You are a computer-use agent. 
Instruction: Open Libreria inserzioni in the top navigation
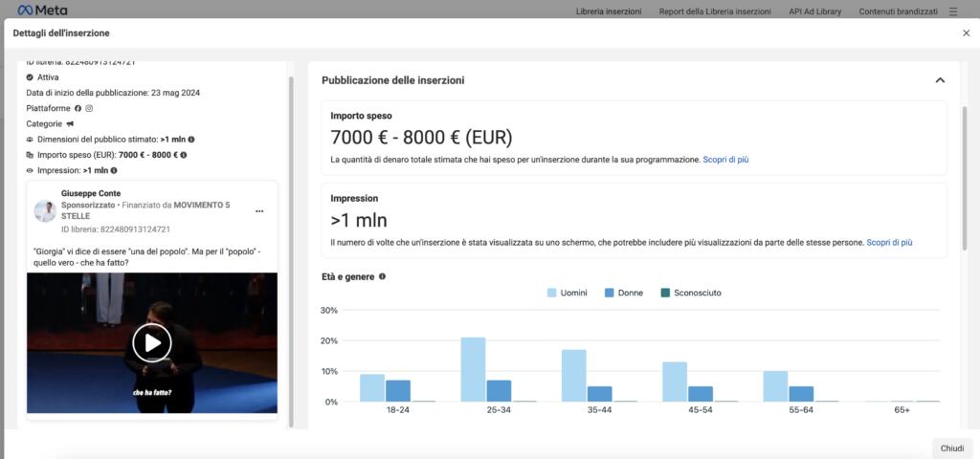(609, 11)
